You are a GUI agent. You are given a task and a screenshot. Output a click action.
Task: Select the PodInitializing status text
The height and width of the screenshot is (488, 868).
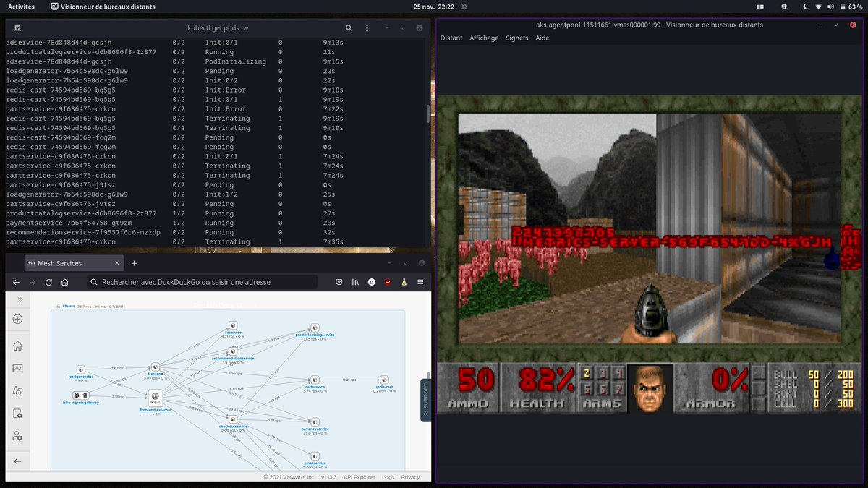pos(235,61)
